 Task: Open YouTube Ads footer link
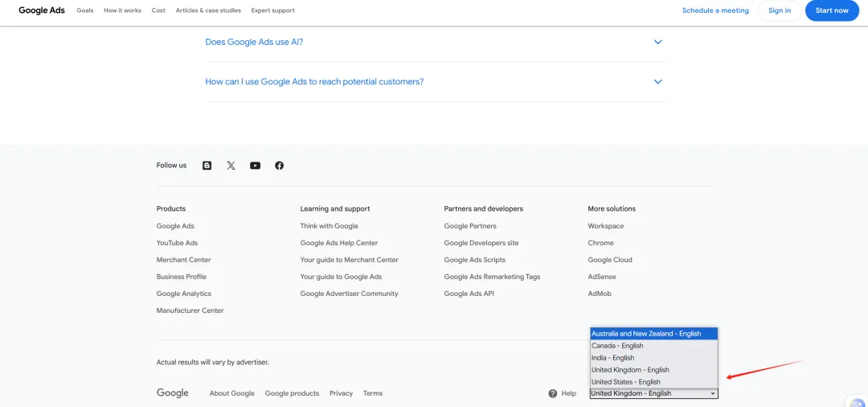(x=177, y=243)
